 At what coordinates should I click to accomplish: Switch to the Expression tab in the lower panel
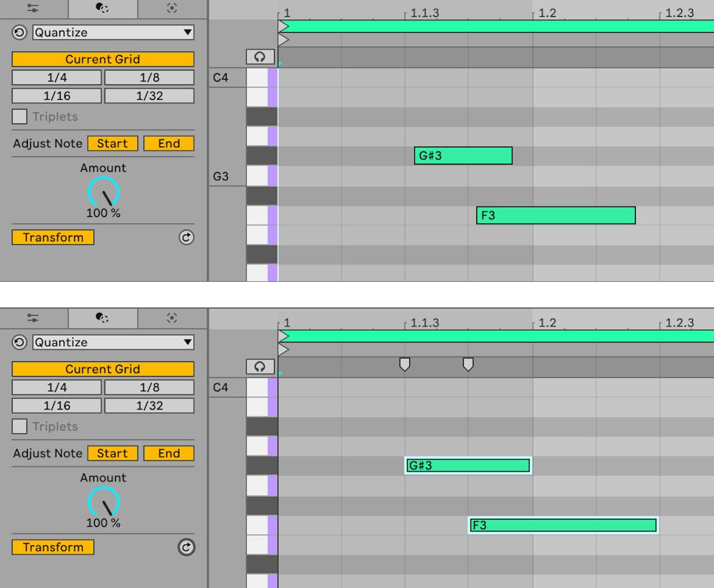[33, 318]
